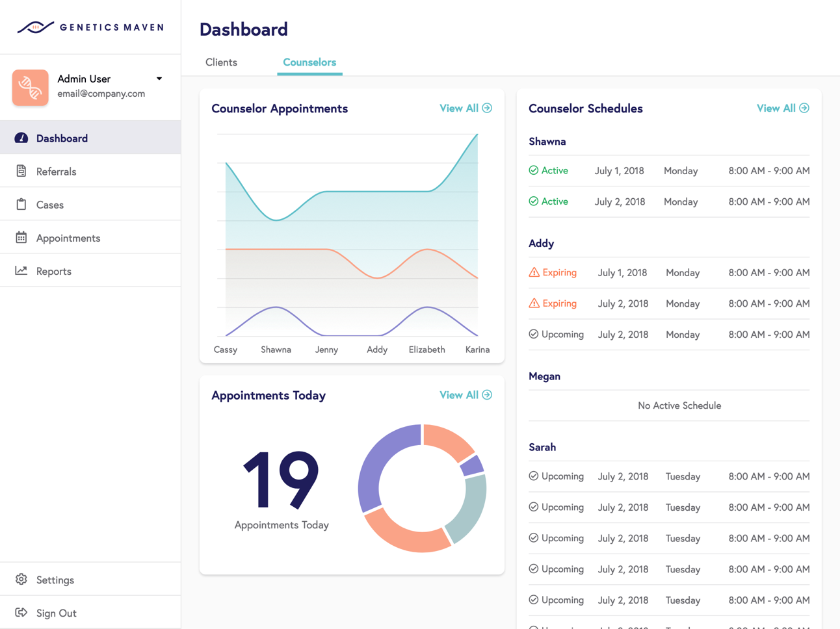Click the Shawna schedule heading
The height and width of the screenshot is (629, 840).
[x=547, y=142]
